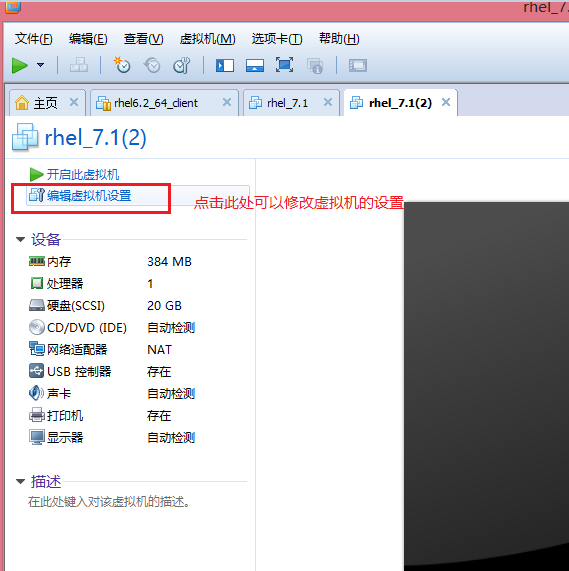This screenshot has height=571, width=569.
Task: Open the 编辑(E) menu
Action: click(x=88, y=39)
